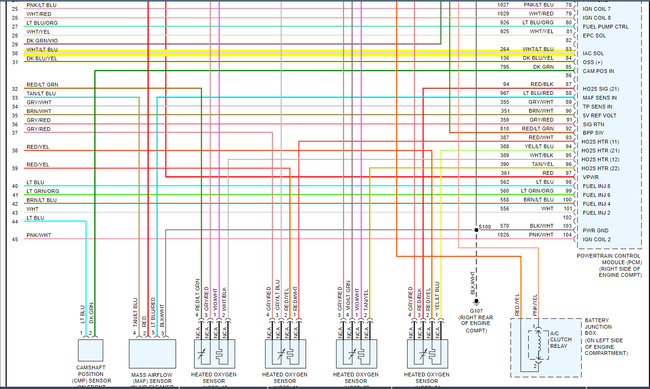Click the S100 splice dot
The width and height of the screenshot is (650, 389).
(476, 230)
